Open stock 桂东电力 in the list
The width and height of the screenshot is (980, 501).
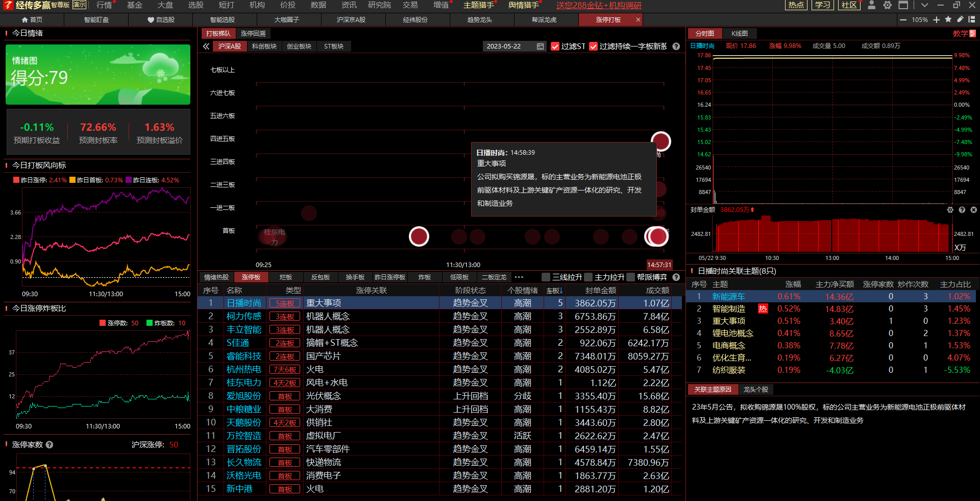(244, 383)
